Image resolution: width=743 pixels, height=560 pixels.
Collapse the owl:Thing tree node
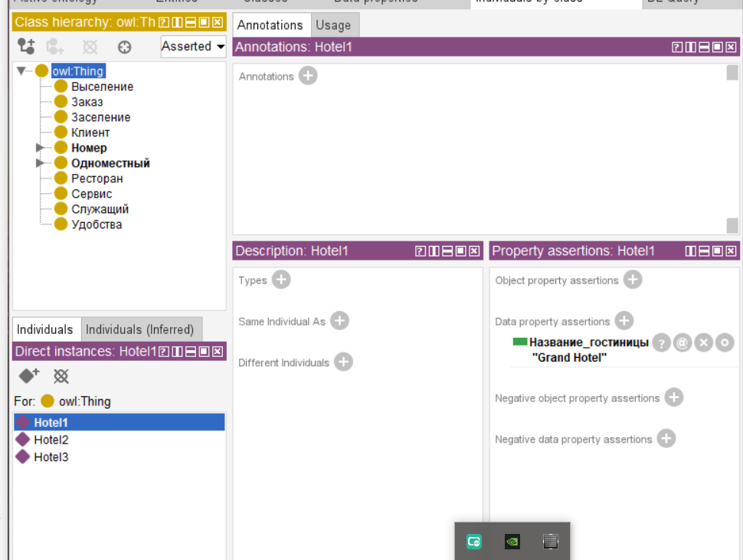[21, 71]
